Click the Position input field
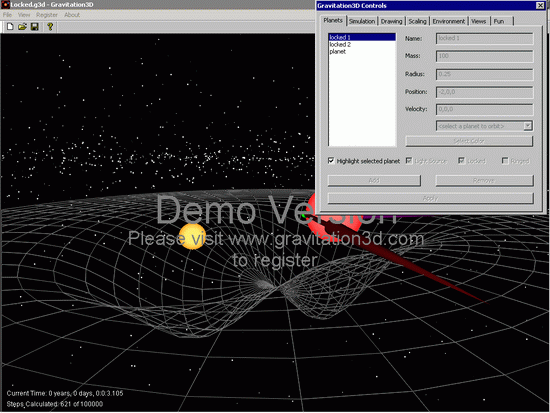This screenshot has width=550, height=413. point(484,92)
